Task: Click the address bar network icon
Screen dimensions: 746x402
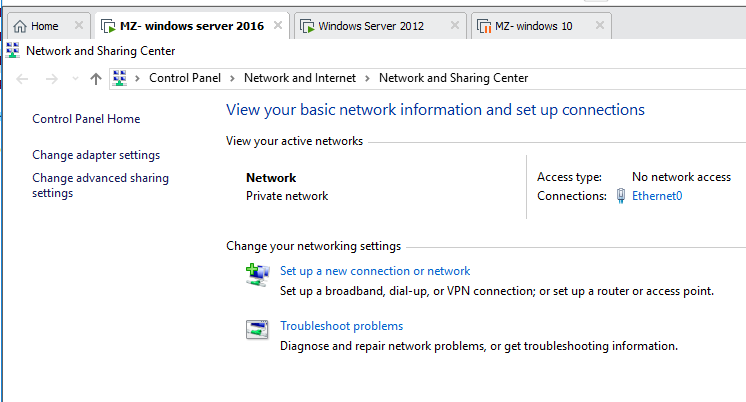Action: tap(120, 78)
